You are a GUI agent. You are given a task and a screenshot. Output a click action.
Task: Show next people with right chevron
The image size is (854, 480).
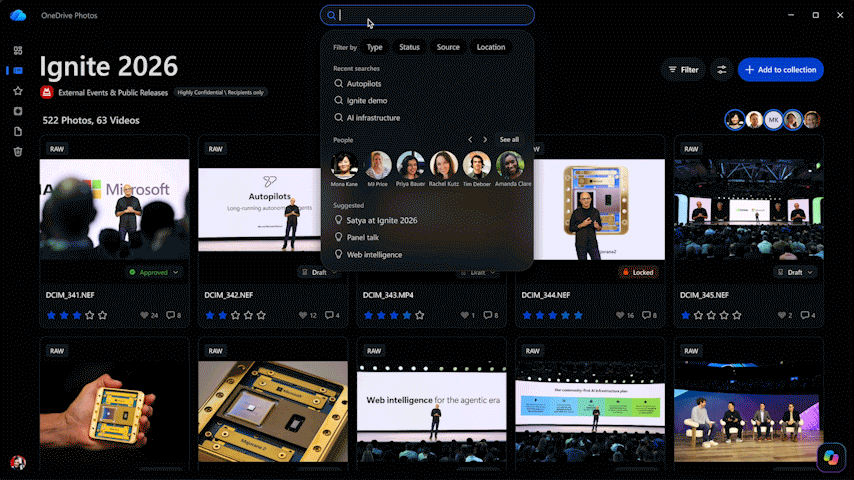(485, 139)
